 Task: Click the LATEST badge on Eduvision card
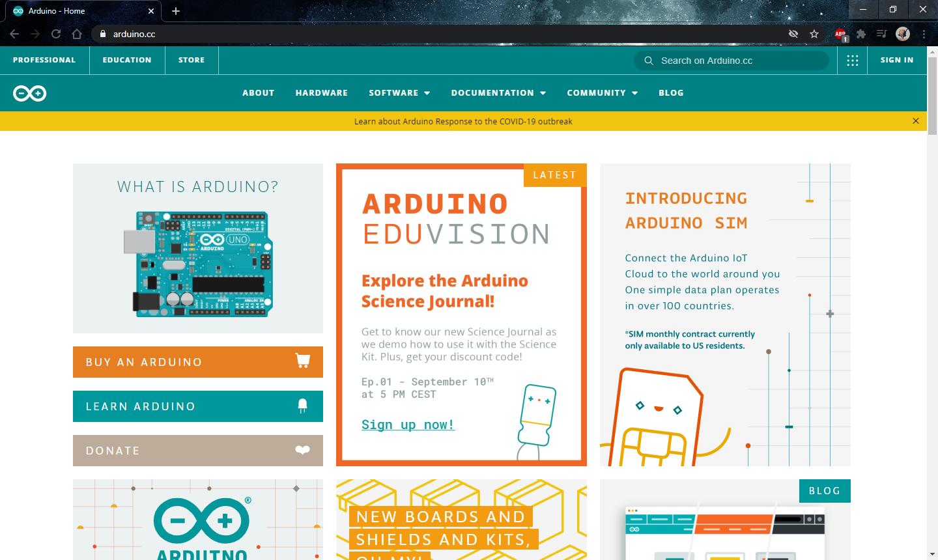pyautogui.click(x=554, y=175)
